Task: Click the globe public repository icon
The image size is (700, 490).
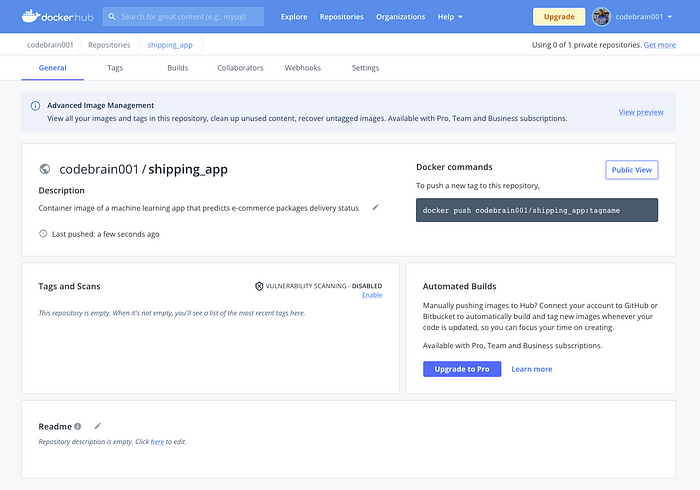Action: pos(45,169)
